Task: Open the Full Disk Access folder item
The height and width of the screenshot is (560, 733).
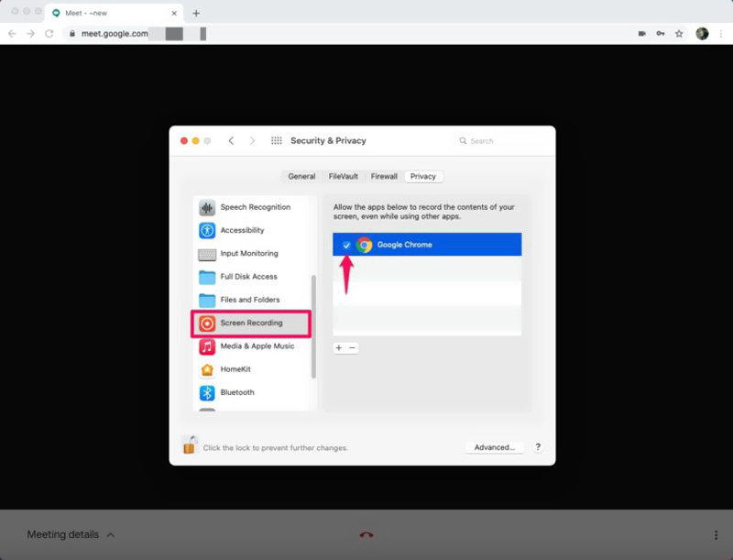Action: [x=207, y=277]
